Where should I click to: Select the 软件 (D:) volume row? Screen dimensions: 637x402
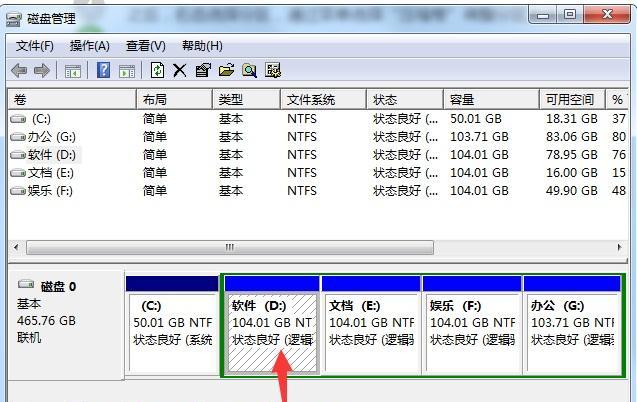click(x=318, y=155)
